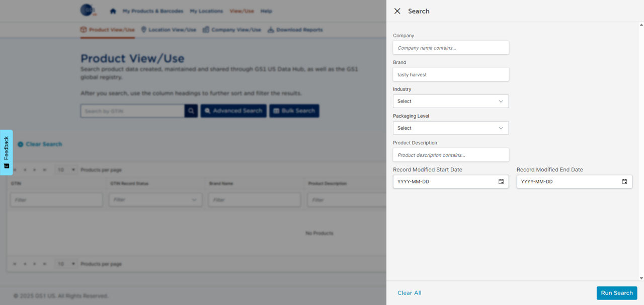The height and width of the screenshot is (305, 644).
Task: Go to first page in top pager
Action: point(14,170)
